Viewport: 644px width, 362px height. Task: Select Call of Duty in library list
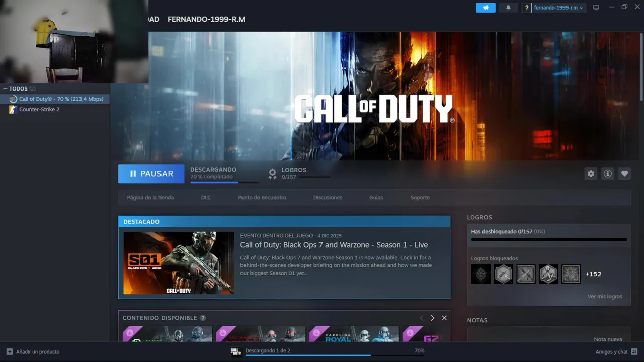56,99
